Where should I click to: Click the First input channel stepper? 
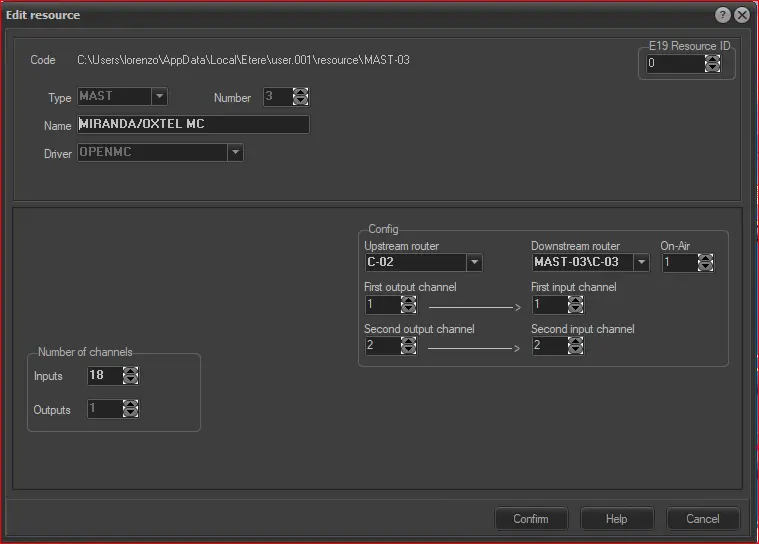(x=575, y=304)
